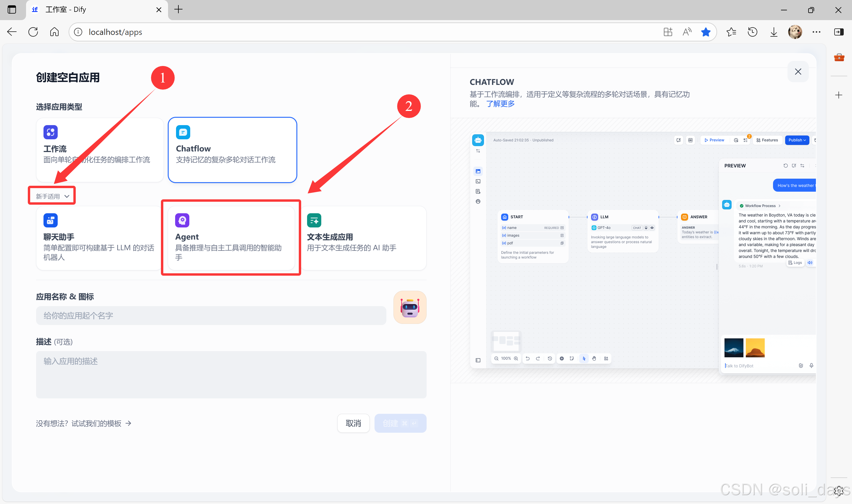The height and width of the screenshot is (504, 852).
Task: Toggle the browser sidebar panel icon
Action: coord(839,32)
